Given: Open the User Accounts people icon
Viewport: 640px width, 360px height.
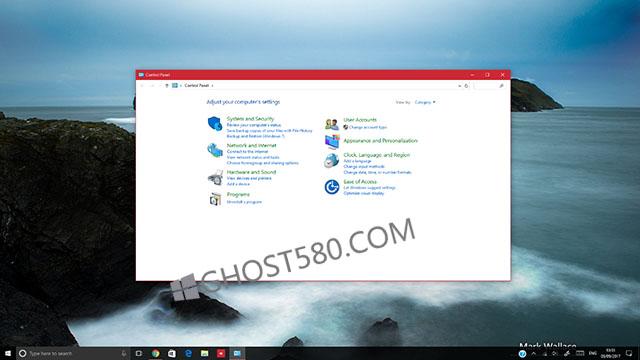Looking at the screenshot, I should tap(332, 124).
